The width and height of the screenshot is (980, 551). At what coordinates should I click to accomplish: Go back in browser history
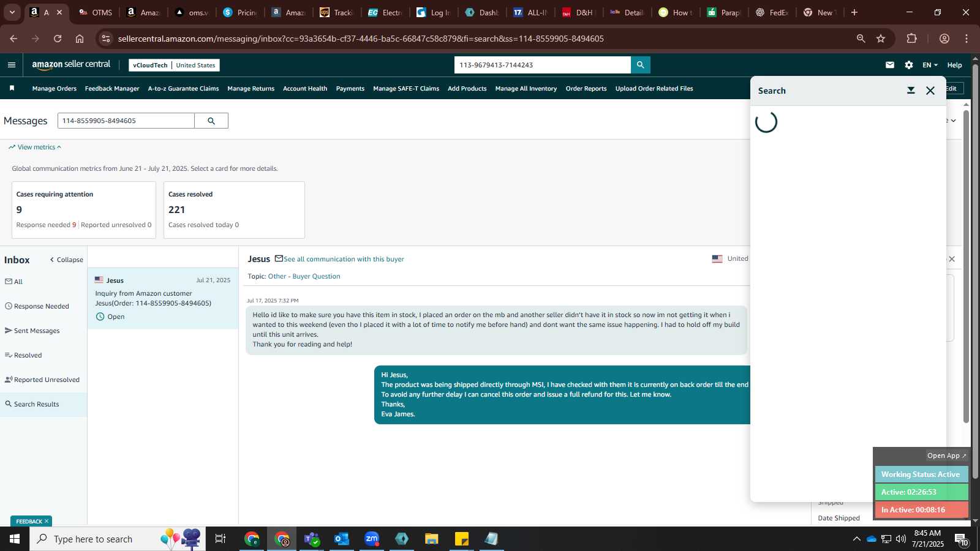click(x=13, y=39)
